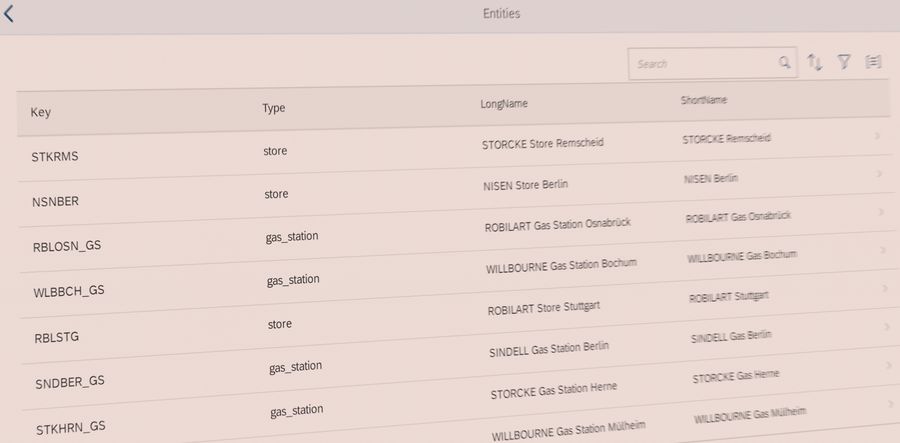
Task: Open the group settings icon
Action: pos(873,62)
